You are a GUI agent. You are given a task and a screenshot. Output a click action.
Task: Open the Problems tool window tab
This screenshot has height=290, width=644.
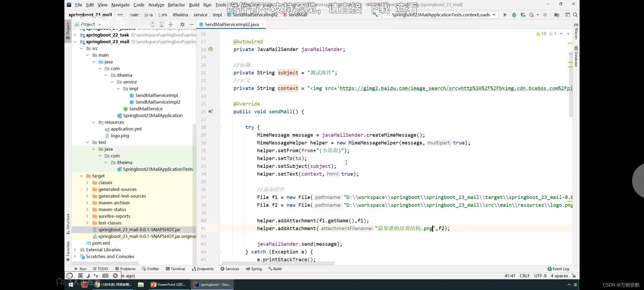125,269
